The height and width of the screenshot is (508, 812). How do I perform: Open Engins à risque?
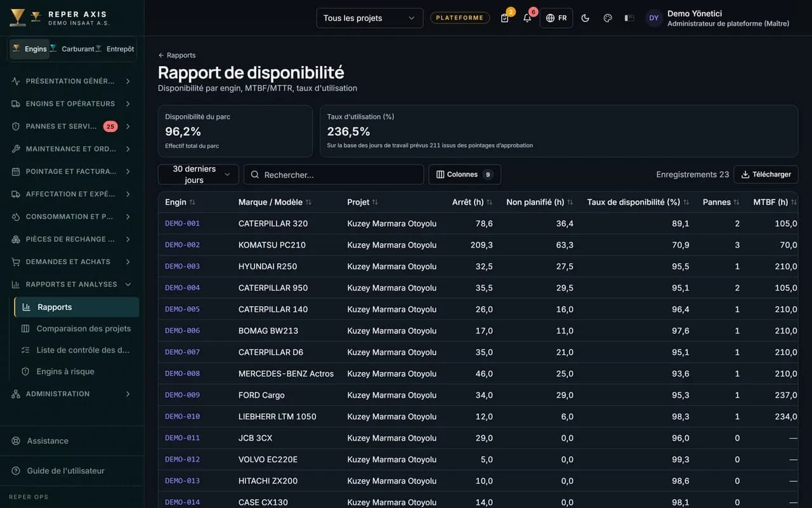(77, 371)
